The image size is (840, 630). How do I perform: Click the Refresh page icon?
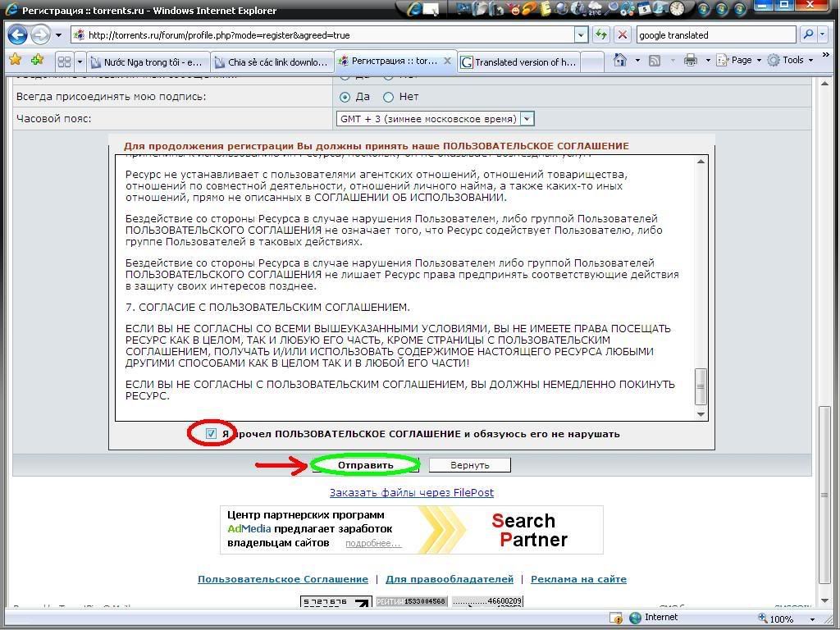click(x=601, y=35)
